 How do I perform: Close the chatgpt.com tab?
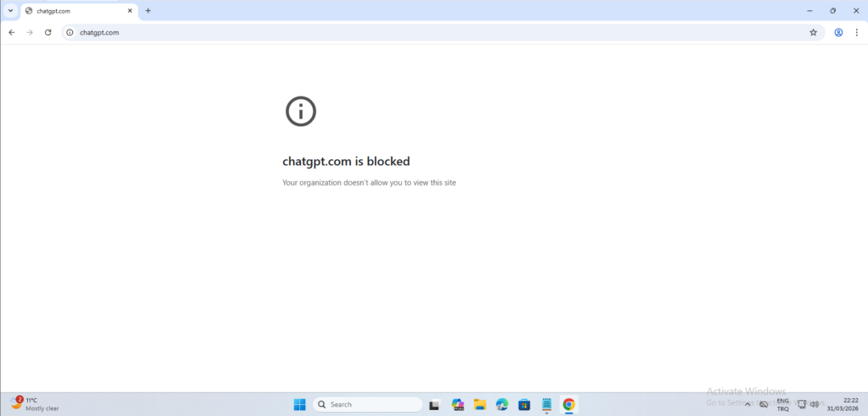pyautogui.click(x=130, y=11)
